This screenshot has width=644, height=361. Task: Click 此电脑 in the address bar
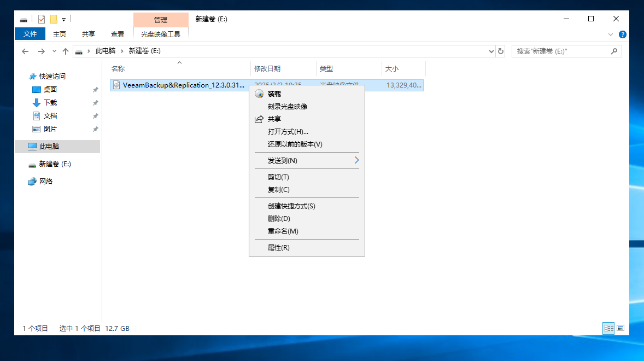pyautogui.click(x=105, y=50)
